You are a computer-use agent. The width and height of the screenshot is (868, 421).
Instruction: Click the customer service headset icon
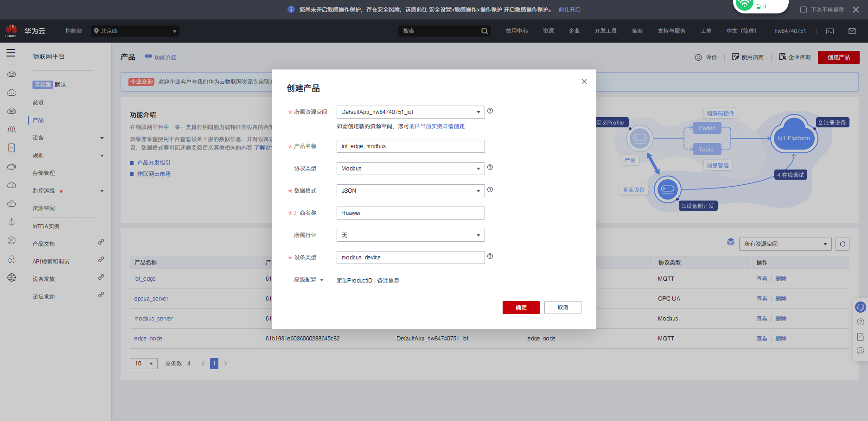pos(861,307)
